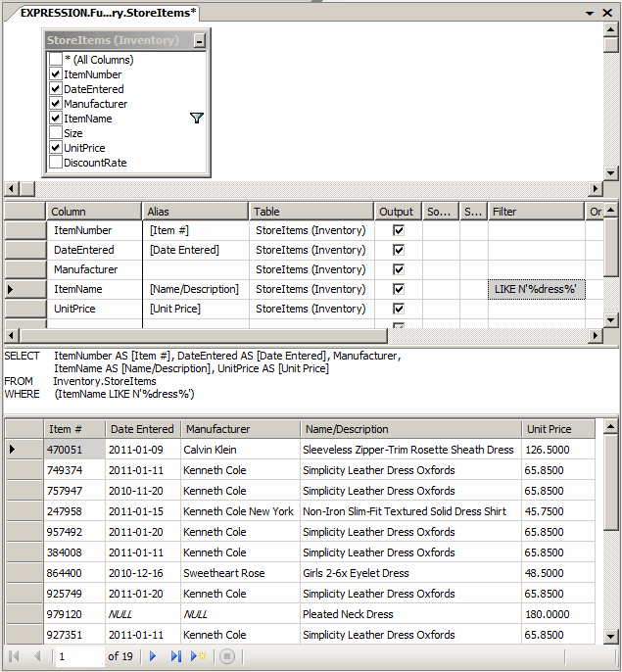Select the EXPRESSION StoreItems document tab

[108, 13]
